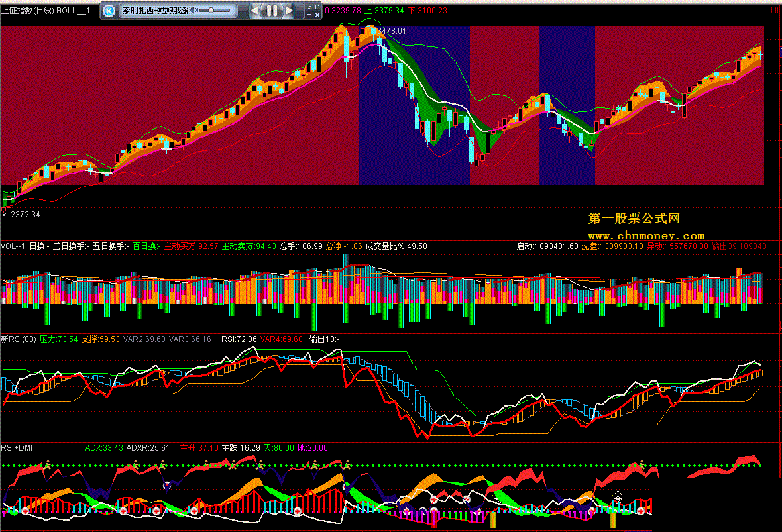Select the ADX:33.43 value

104,448
